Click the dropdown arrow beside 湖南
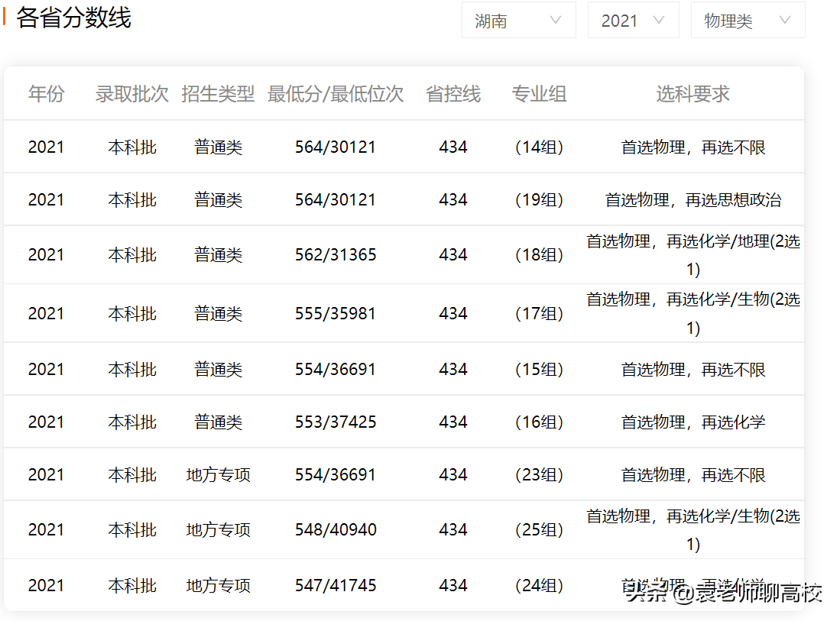Image resolution: width=840 pixels, height=621 pixels. click(x=557, y=20)
